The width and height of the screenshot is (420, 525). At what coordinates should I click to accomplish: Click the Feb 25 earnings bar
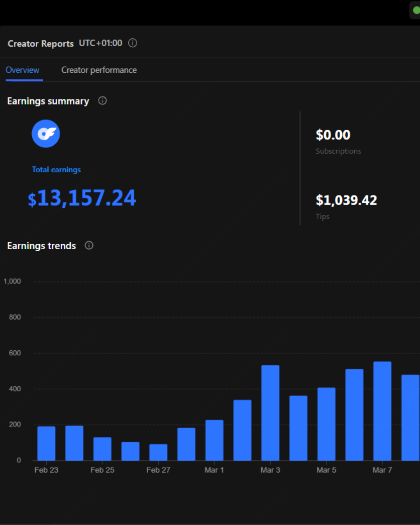tap(102, 449)
